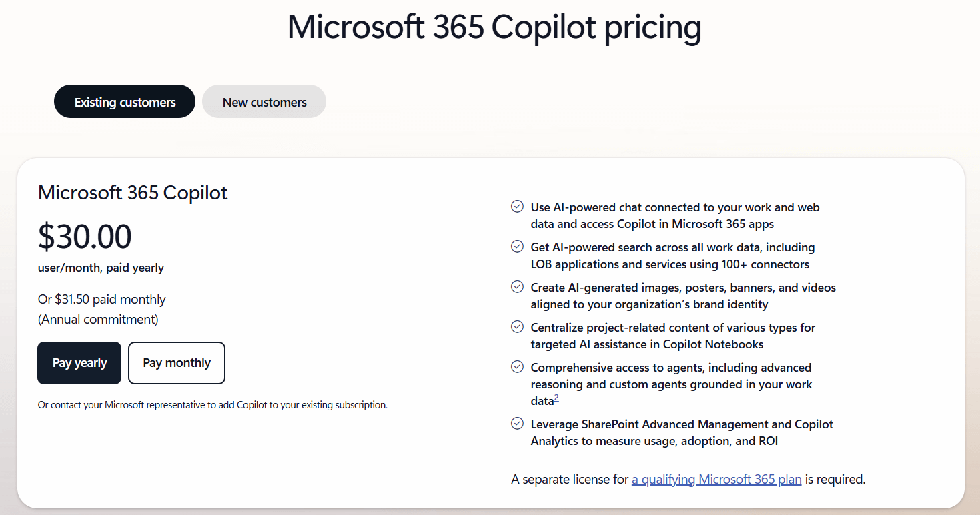980x515 pixels.
Task: Open the qualifying Microsoft 365 plan link
Action: (x=716, y=479)
